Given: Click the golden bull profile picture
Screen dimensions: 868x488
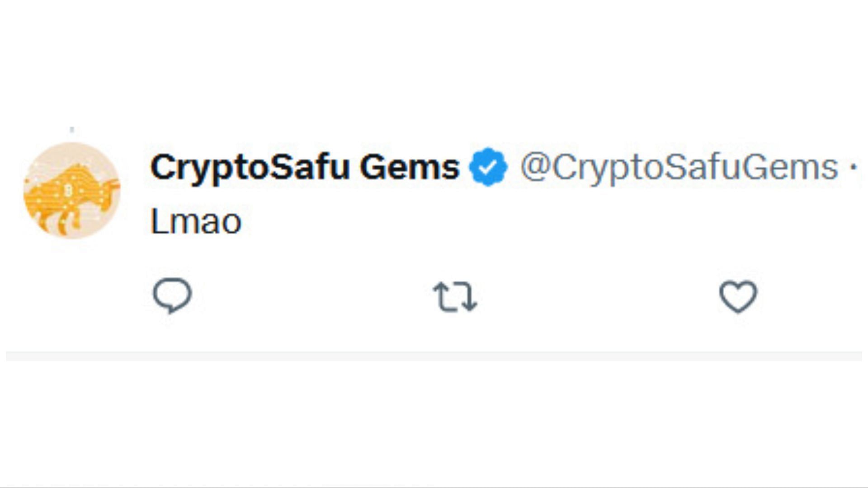Looking at the screenshot, I should point(72,190).
